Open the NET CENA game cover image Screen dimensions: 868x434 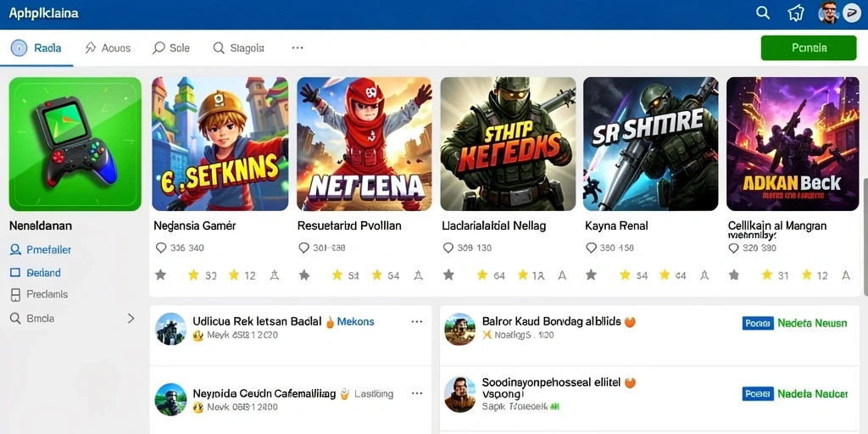[364, 144]
